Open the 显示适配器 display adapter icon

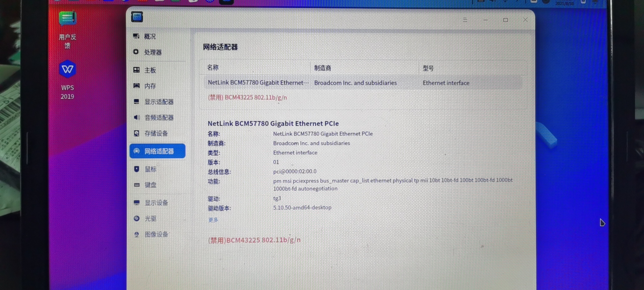click(x=137, y=101)
